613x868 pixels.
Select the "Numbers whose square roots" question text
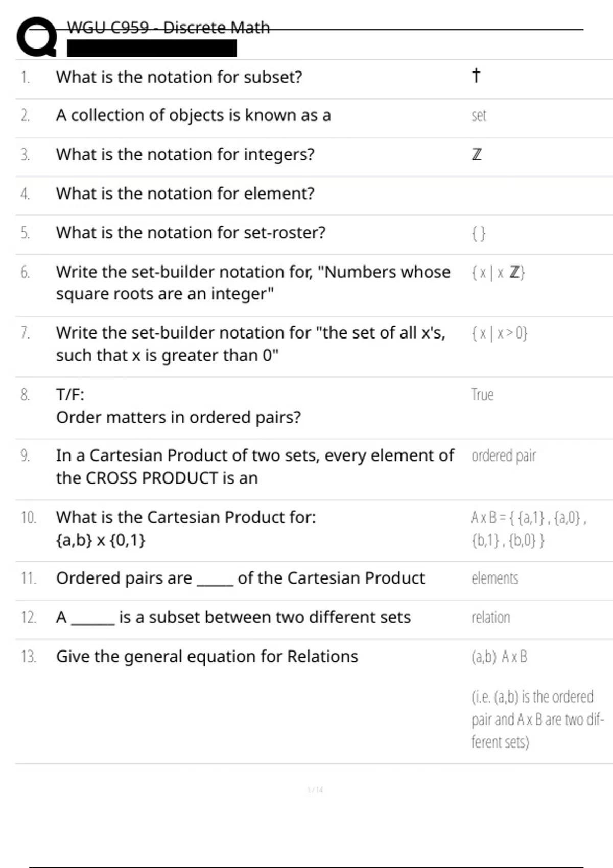(x=253, y=282)
